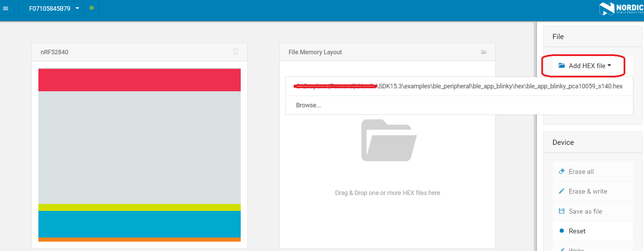
Task: Click the red memory region block
Action: pyautogui.click(x=139, y=80)
